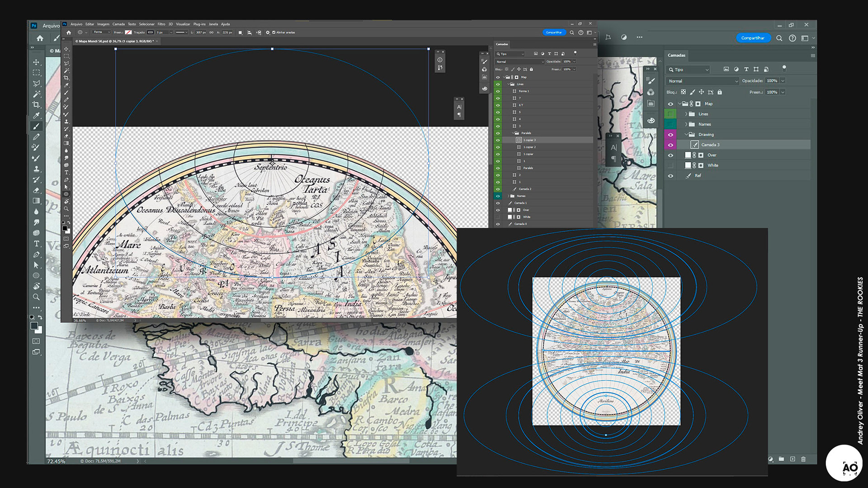868x488 pixels.
Task: Open Janela menu in front window
Action: pos(213,24)
